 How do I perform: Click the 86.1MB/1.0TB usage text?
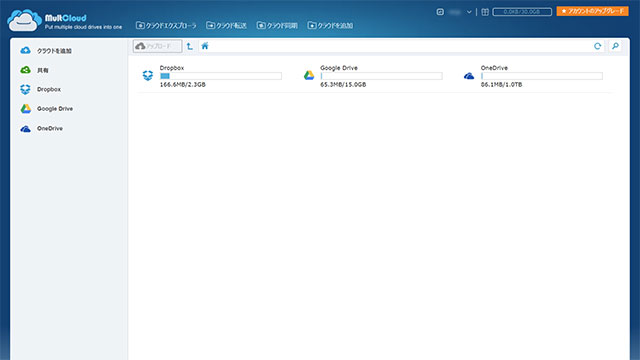point(501,84)
